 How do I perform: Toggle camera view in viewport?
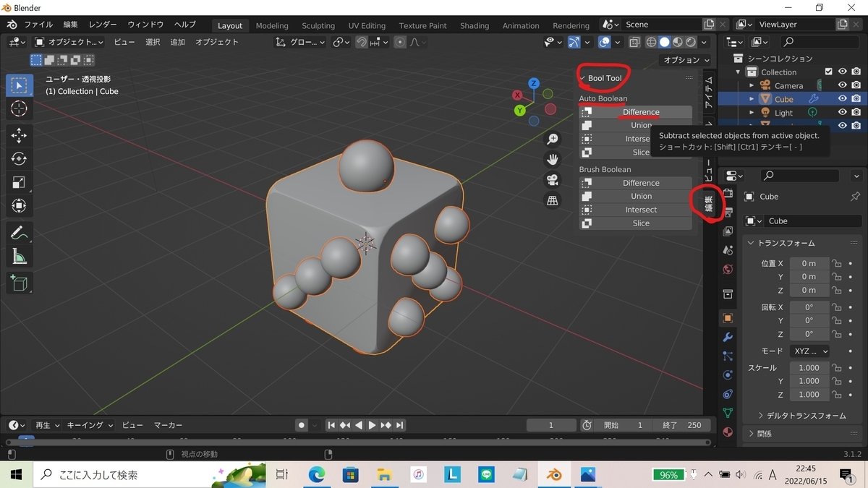(x=553, y=180)
